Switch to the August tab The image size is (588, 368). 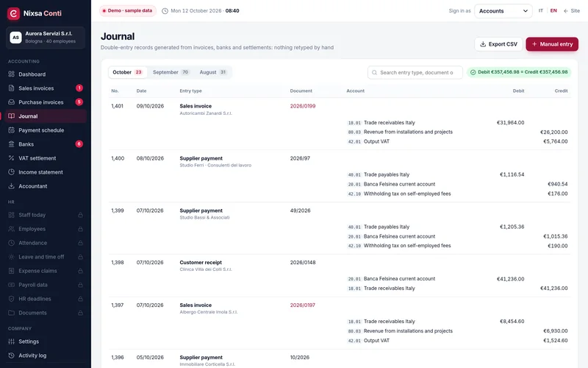click(x=213, y=72)
